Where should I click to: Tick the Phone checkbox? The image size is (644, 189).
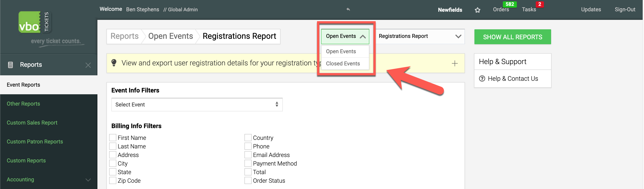[248, 146]
